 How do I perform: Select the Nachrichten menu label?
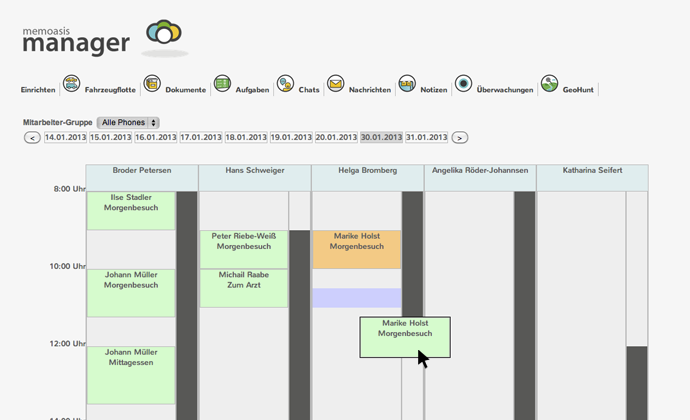tap(370, 90)
